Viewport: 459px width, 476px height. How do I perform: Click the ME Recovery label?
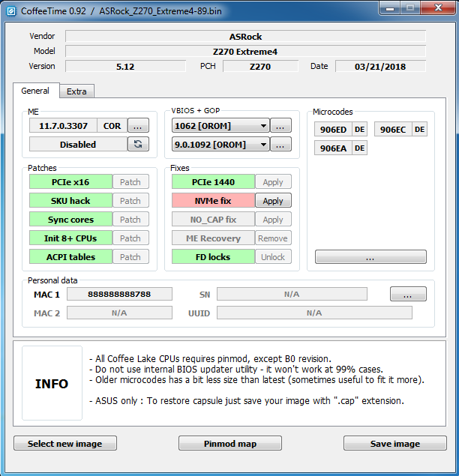[213, 238]
